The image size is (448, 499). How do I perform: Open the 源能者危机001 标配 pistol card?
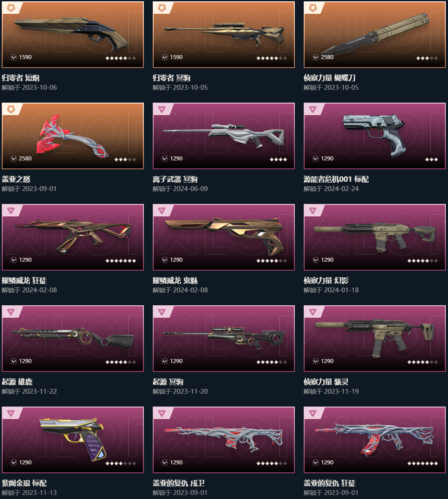point(375,136)
